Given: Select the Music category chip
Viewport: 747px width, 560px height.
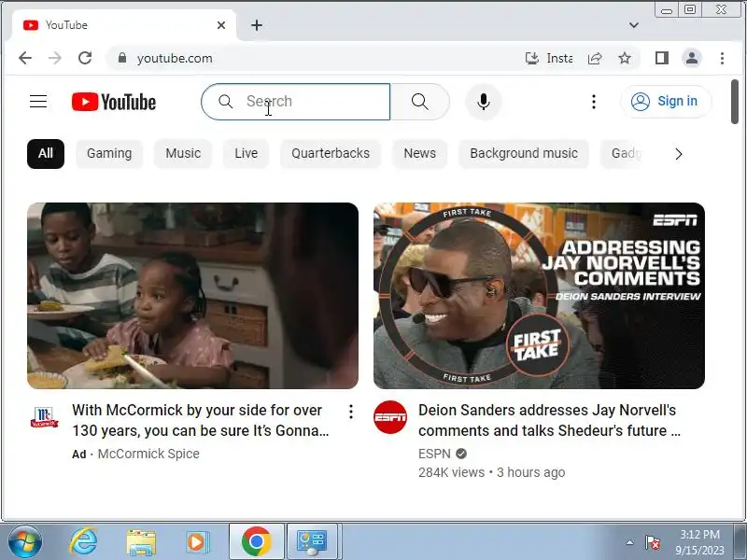Looking at the screenshot, I should click(183, 153).
